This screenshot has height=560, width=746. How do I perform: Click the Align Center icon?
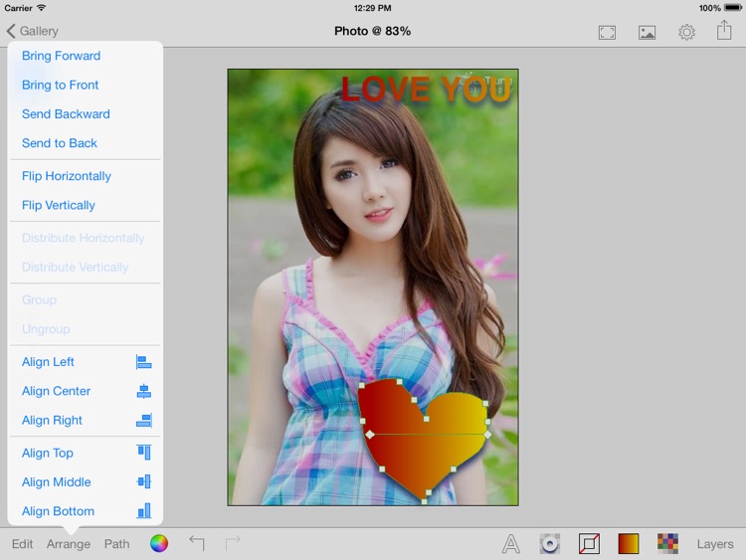point(143,391)
